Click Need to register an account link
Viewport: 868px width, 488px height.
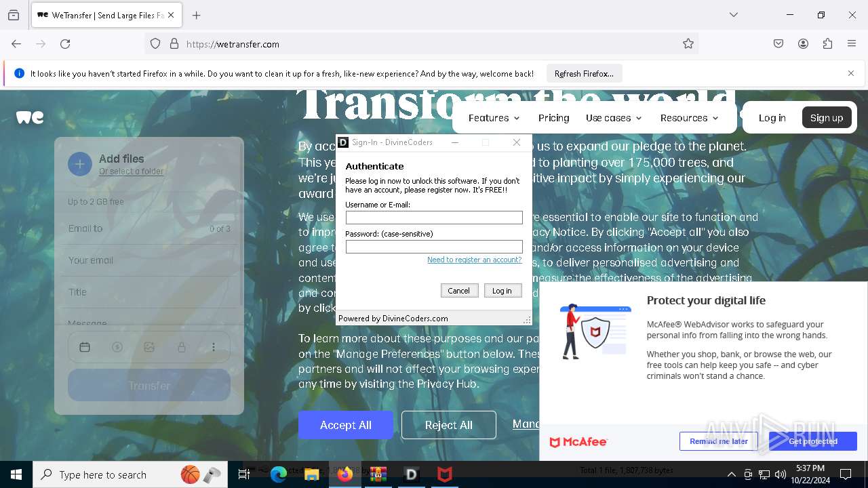click(475, 260)
